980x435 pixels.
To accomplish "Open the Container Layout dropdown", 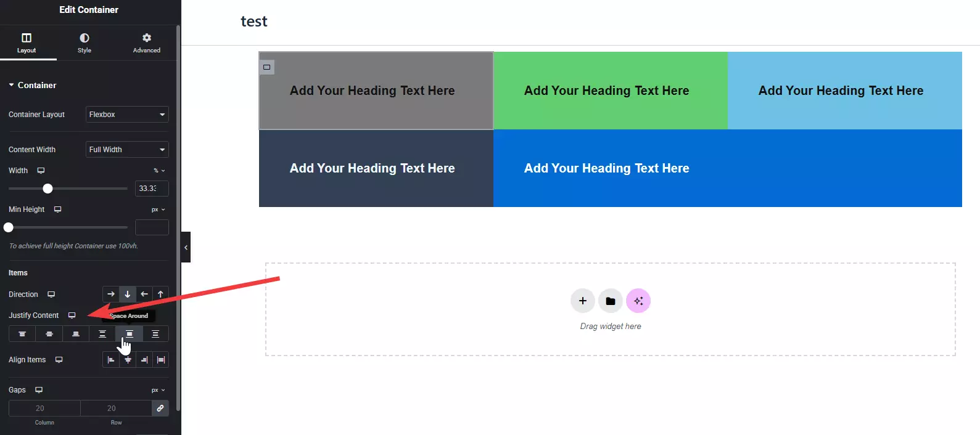I will (127, 115).
